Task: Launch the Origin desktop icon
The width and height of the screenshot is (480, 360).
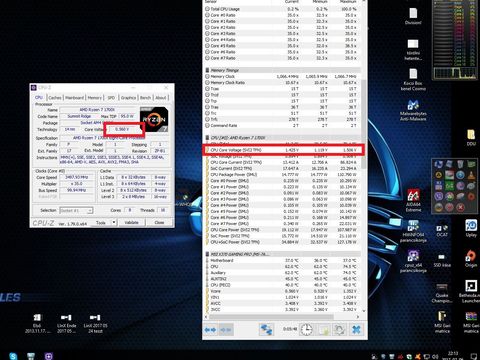Action: [x=471, y=258]
